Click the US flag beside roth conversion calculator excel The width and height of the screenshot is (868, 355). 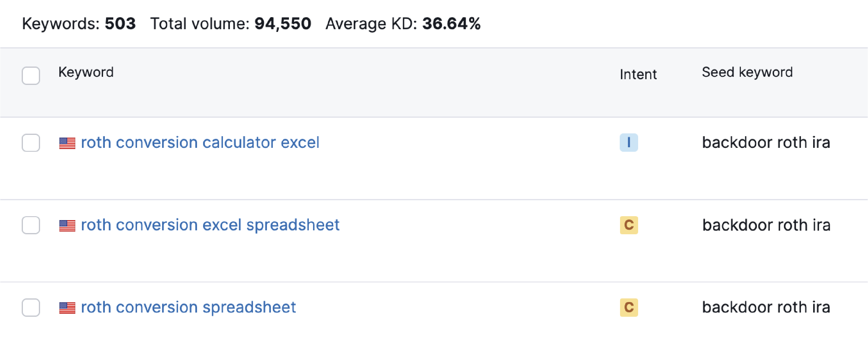pyautogui.click(x=67, y=143)
